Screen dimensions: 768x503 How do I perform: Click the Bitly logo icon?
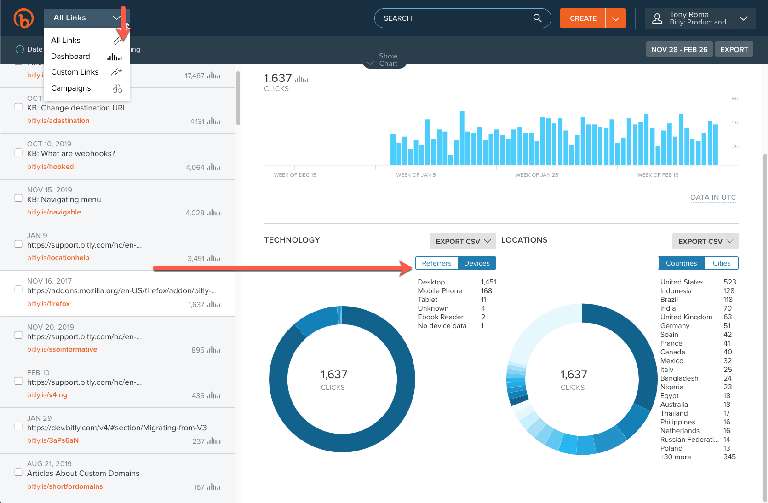coord(23,19)
